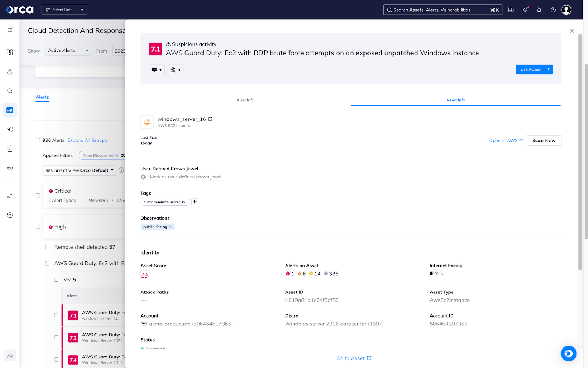Open the Active Alerts dropdown filter
588x368 pixels.
(68, 50)
